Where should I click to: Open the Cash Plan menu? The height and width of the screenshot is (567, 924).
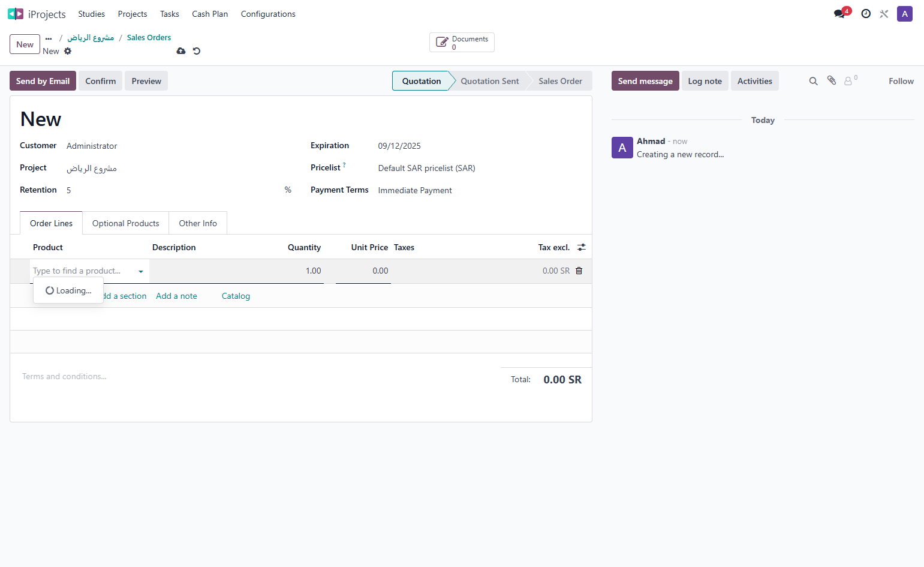pos(210,14)
